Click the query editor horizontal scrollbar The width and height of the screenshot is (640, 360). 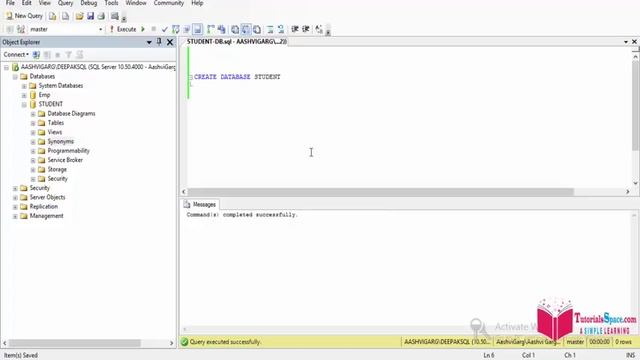tap(380, 192)
